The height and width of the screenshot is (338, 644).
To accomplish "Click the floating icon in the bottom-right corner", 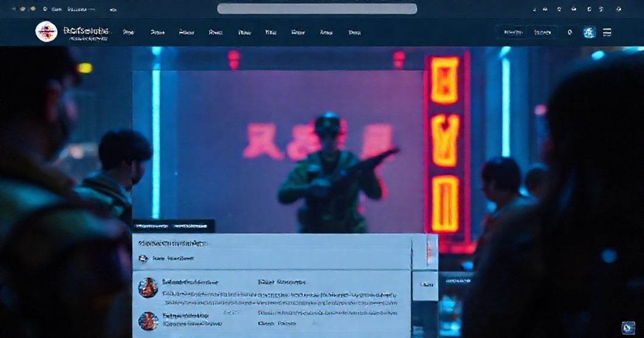I will click(x=628, y=328).
